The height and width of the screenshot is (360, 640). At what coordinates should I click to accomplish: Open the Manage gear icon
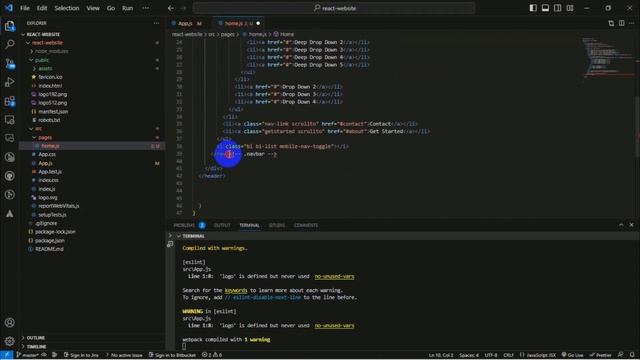(9, 341)
